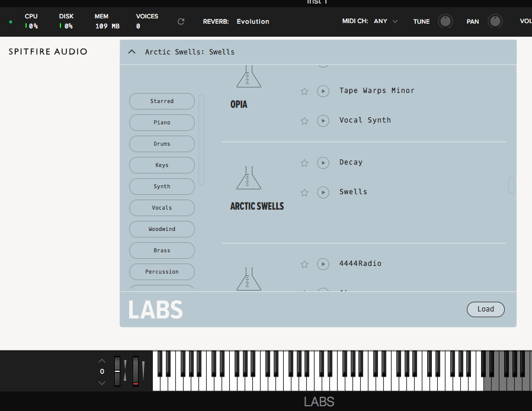Click the Starred filter
Image resolution: width=532 pixels, height=411 pixels.
coord(161,101)
